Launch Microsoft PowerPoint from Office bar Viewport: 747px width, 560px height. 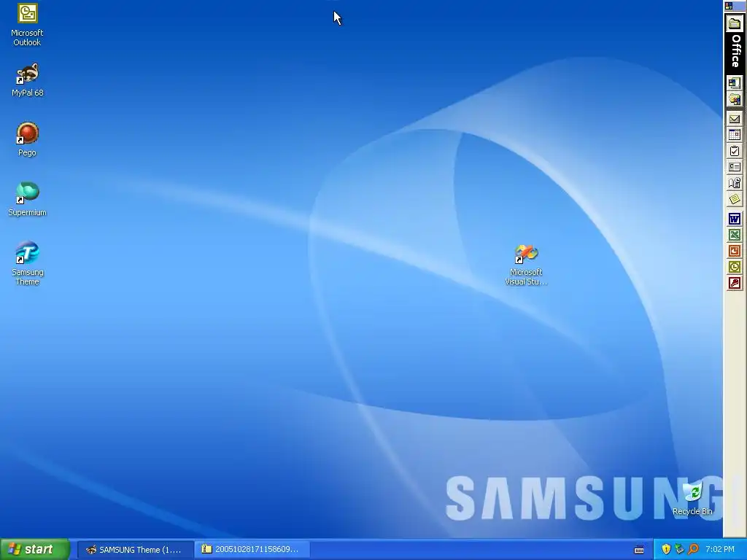coord(735,251)
